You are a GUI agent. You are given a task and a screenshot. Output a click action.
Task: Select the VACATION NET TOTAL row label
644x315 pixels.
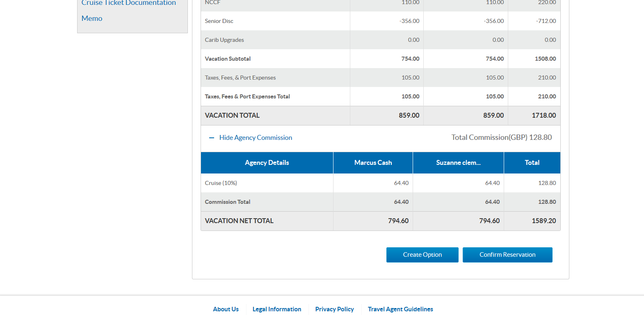point(239,221)
